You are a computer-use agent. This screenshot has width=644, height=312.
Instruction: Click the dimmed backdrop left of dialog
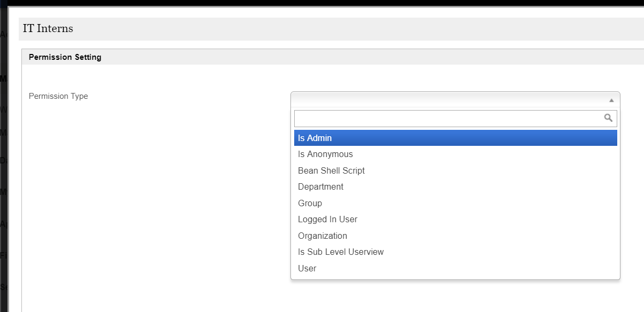pos(4,160)
